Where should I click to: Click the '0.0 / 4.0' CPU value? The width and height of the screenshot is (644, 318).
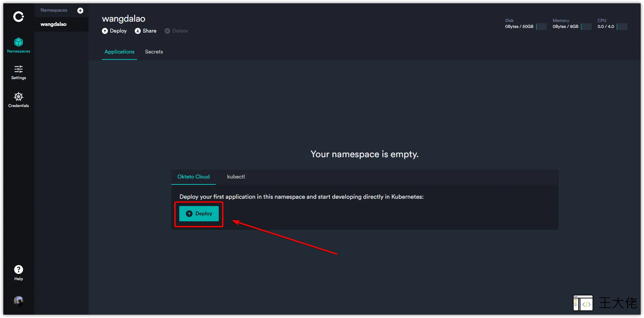(606, 27)
